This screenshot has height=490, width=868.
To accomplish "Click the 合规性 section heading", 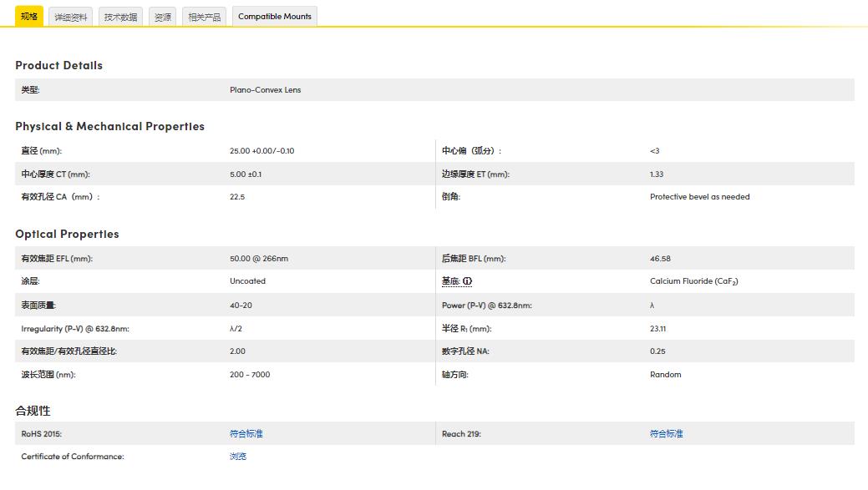I will pos(33,411).
